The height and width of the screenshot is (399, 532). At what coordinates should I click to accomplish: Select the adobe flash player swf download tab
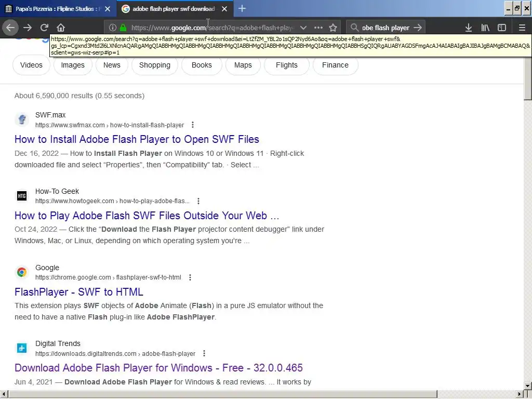click(x=175, y=9)
